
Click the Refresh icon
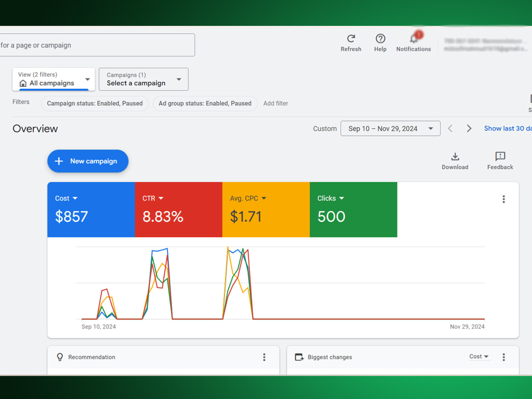[351, 39]
